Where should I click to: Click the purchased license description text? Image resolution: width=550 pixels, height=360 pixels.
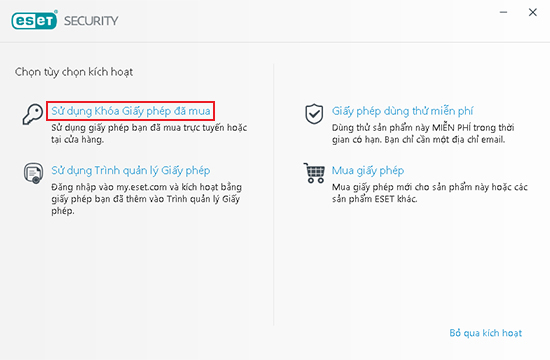pos(149,133)
